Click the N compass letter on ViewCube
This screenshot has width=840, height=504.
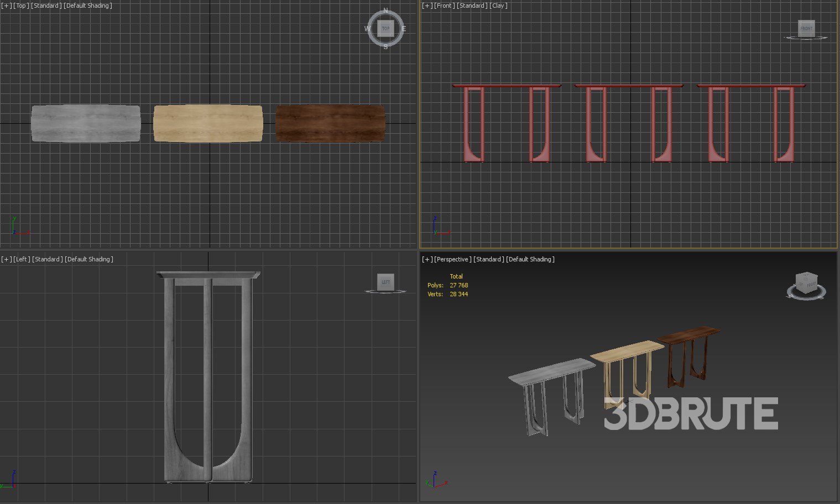[x=385, y=11]
